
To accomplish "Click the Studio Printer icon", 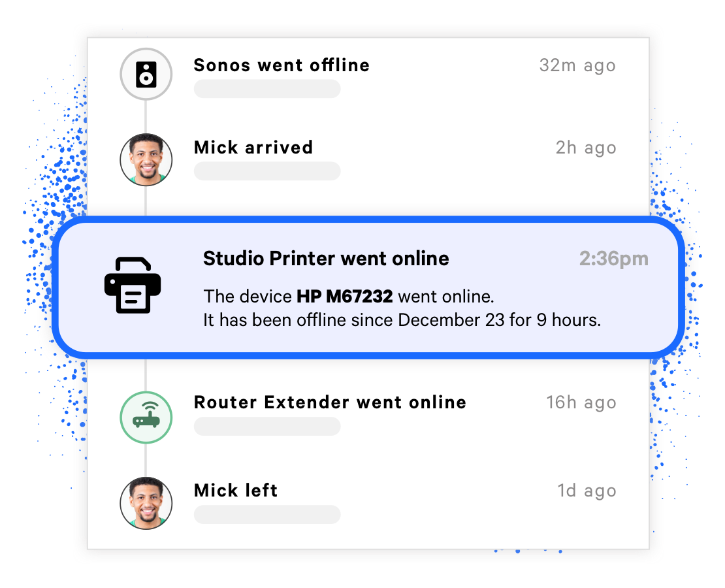I will tap(133, 285).
